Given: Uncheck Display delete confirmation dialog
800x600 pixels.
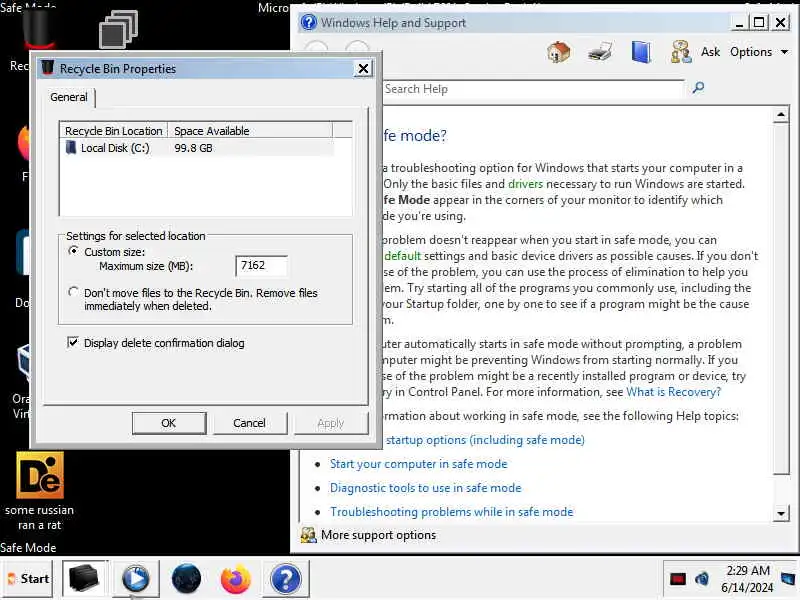Looking at the screenshot, I should click(x=73, y=342).
